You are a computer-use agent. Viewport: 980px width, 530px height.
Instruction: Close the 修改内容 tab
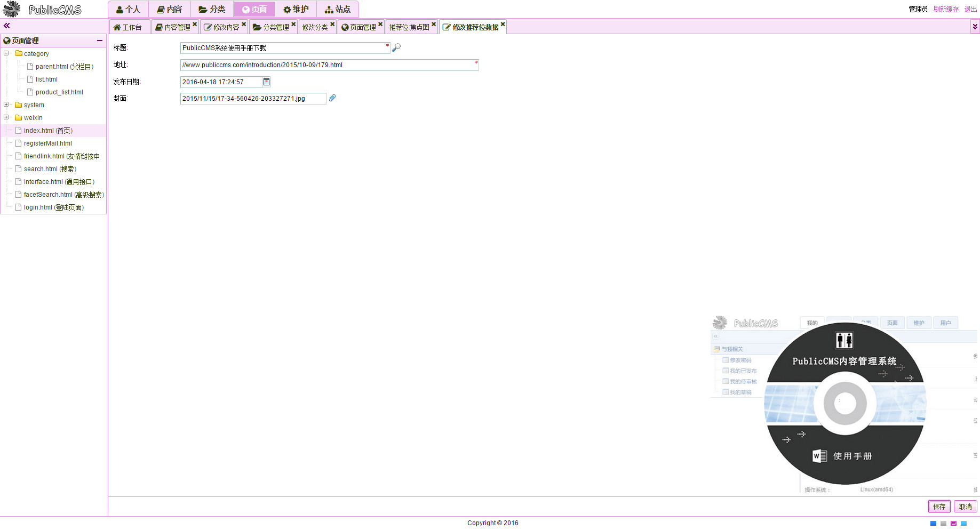tap(244, 24)
